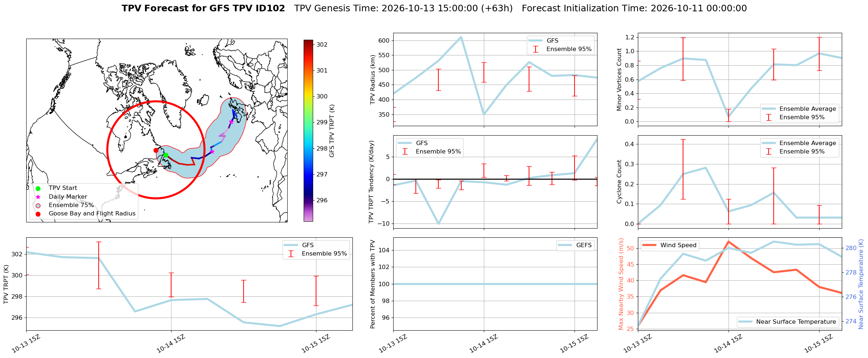Screen dimensions: 868x358
Task: Click '10-13 15Z' tick under Wind Speed plot
Action: click(638, 343)
